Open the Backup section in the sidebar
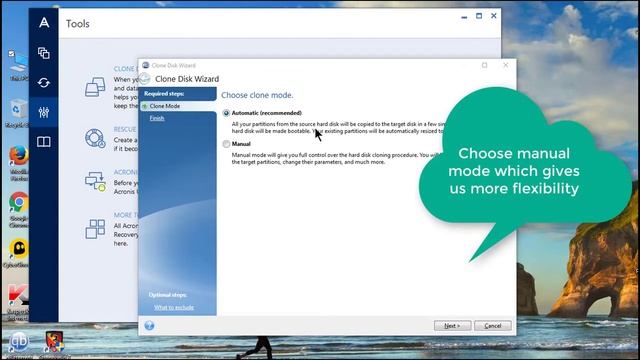 [x=44, y=53]
